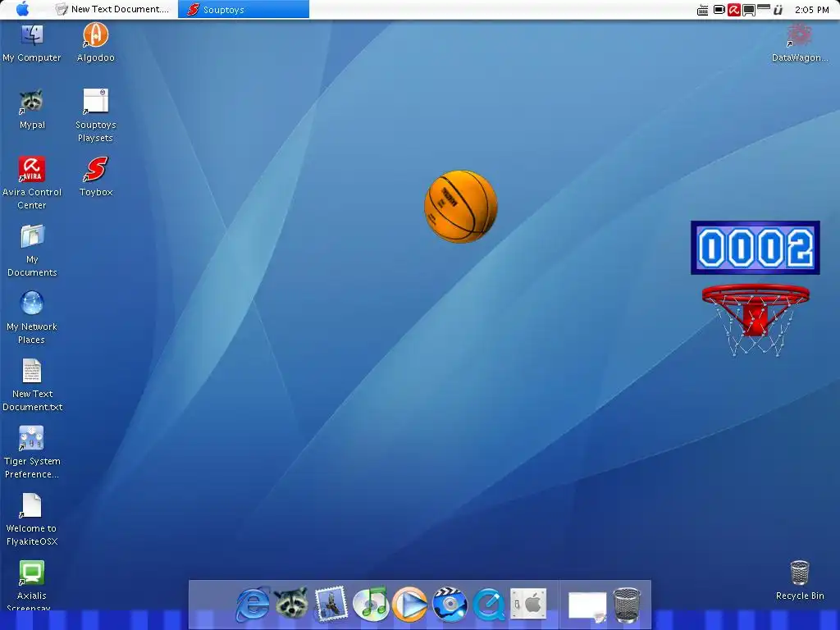Image resolution: width=840 pixels, height=630 pixels.
Task: Open the Avira Control Center shortcut
Action: pyautogui.click(x=32, y=183)
